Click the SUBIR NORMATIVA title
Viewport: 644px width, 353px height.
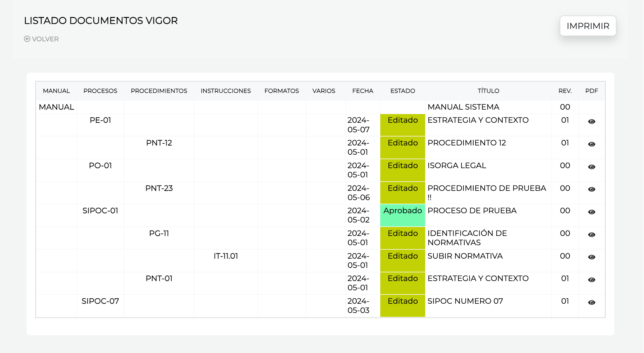[465, 256]
